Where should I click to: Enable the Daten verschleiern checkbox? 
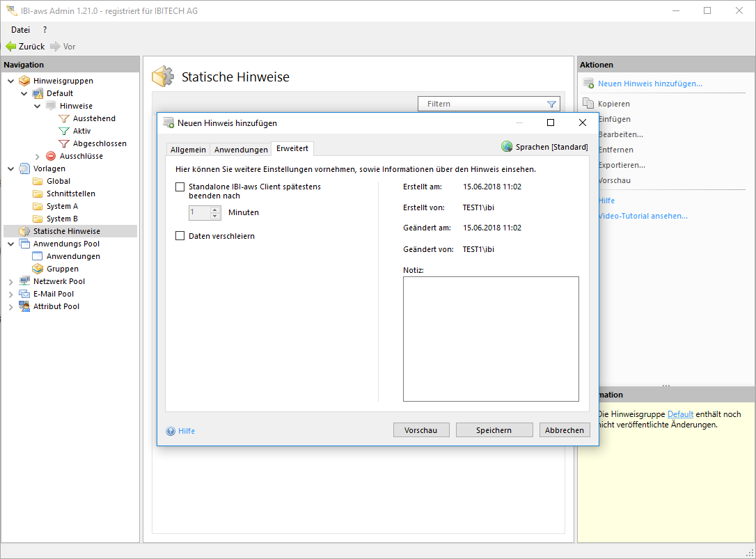click(x=180, y=236)
